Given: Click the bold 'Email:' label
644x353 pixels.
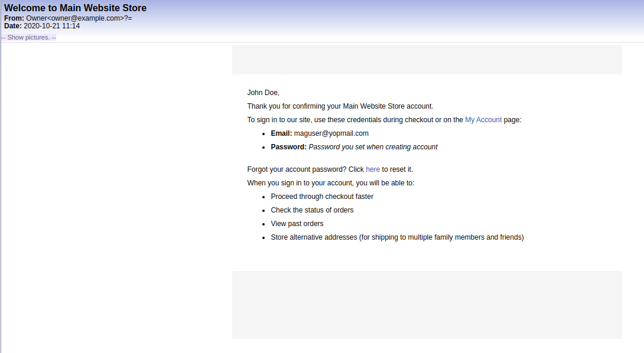Looking at the screenshot, I should [281, 133].
